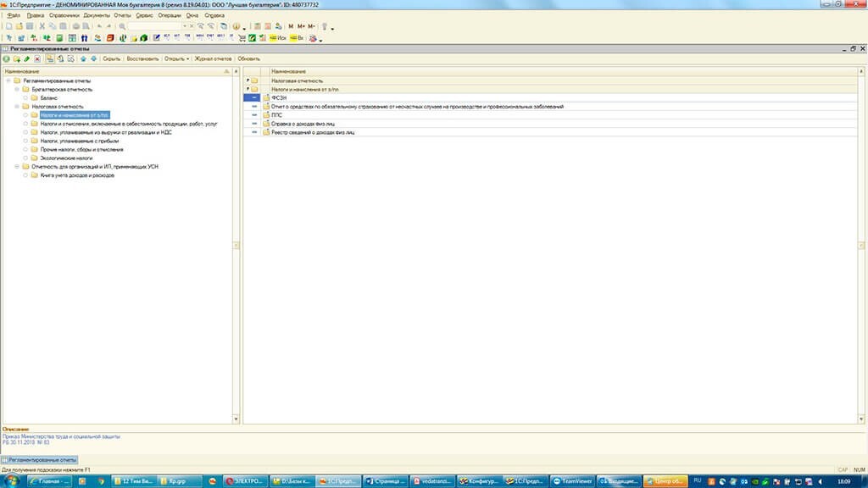Click the shopping cart toolbar icon
Image resolution: width=868 pixels, height=488 pixels.
tap(242, 38)
